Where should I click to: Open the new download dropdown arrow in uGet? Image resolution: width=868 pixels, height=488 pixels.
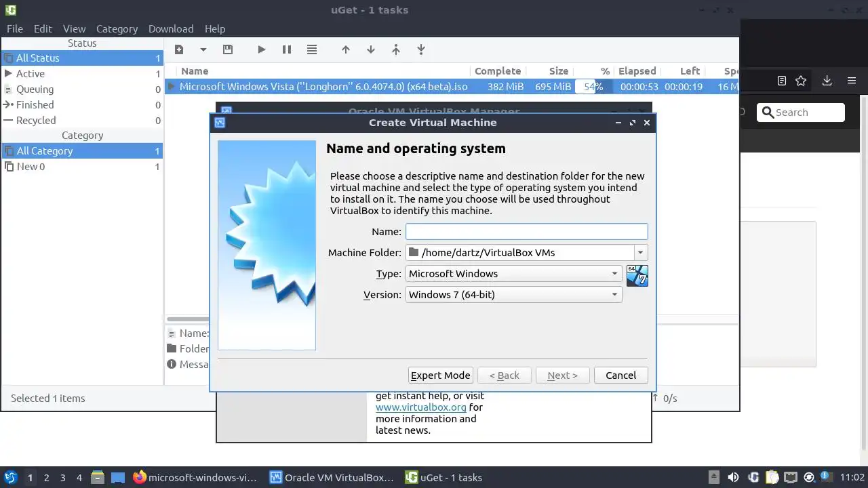coord(203,49)
